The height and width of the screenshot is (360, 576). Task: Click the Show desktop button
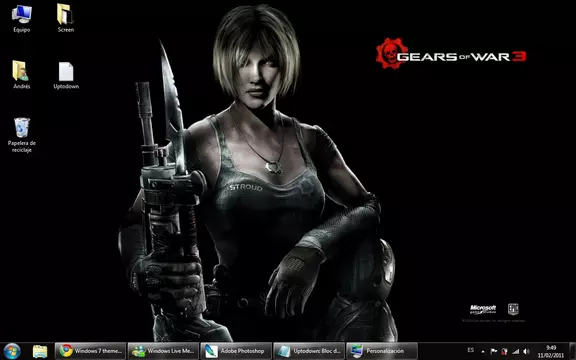572,351
